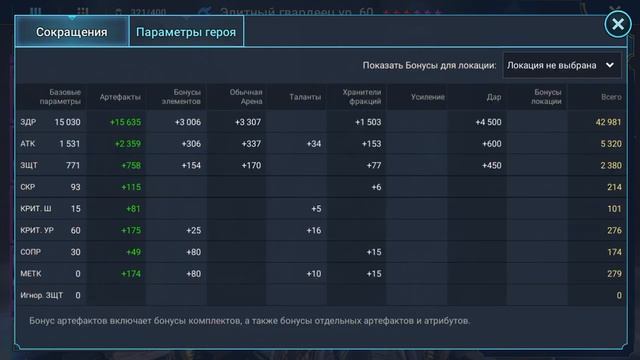
Task: Click the dropdown chevron arrow for location
Action: coord(610,65)
